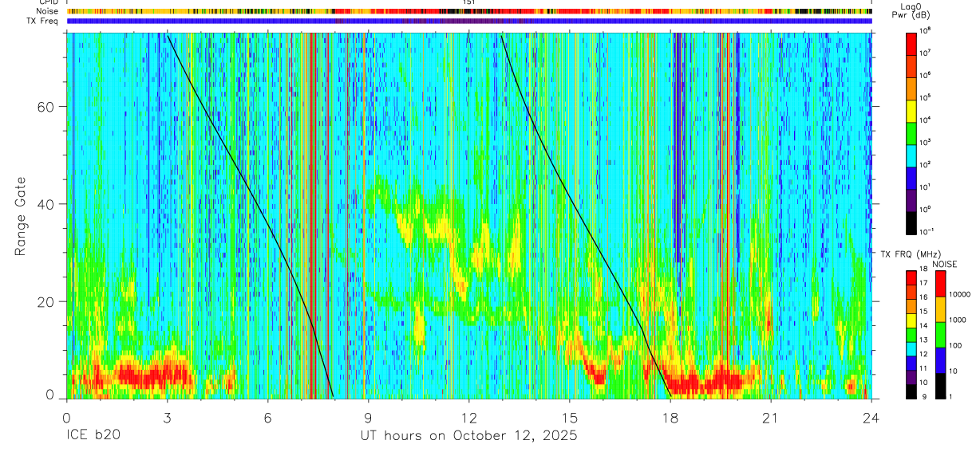Click the blue TX Freq strip above the plot
The height and width of the screenshot is (452, 980).
pyautogui.click(x=469, y=21)
